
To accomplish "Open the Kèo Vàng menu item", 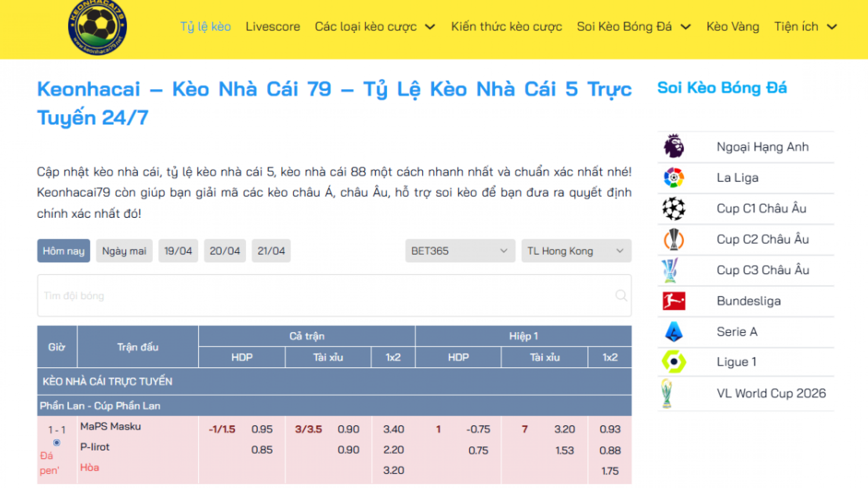I will tap(732, 27).
